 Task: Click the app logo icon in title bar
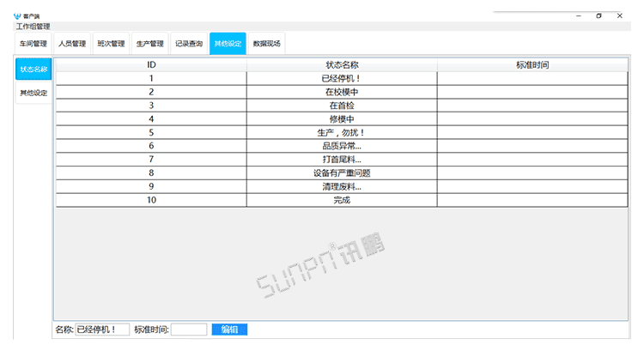click(x=17, y=16)
